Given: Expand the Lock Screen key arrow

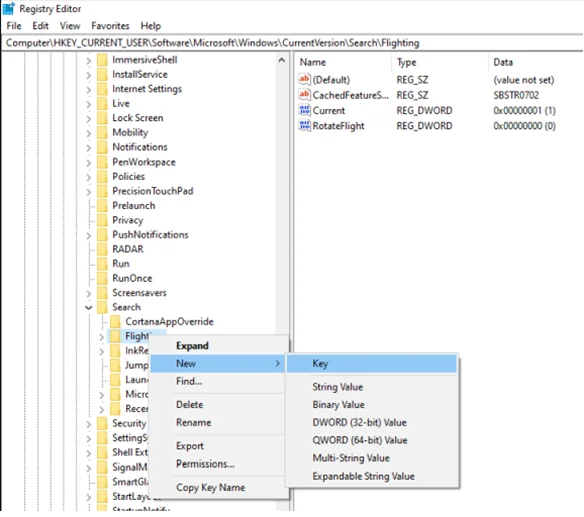Looking at the screenshot, I should point(89,118).
